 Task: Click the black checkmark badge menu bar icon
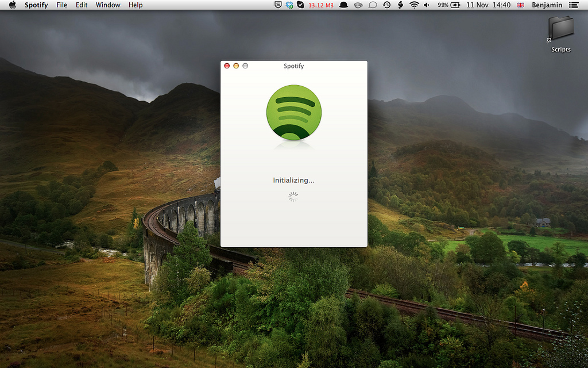pyautogui.click(x=300, y=5)
